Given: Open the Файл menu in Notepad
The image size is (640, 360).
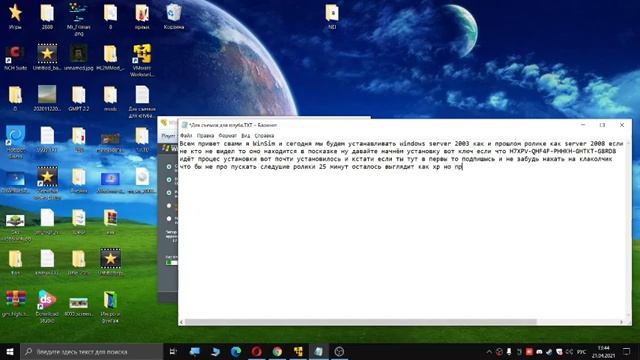Looking at the screenshot, I should pos(186,136).
